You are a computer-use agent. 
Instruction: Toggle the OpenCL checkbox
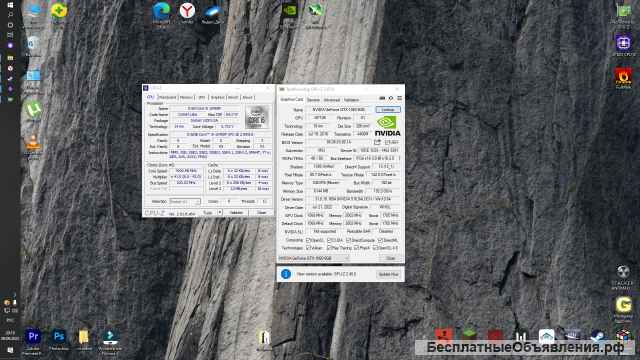point(308,240)
